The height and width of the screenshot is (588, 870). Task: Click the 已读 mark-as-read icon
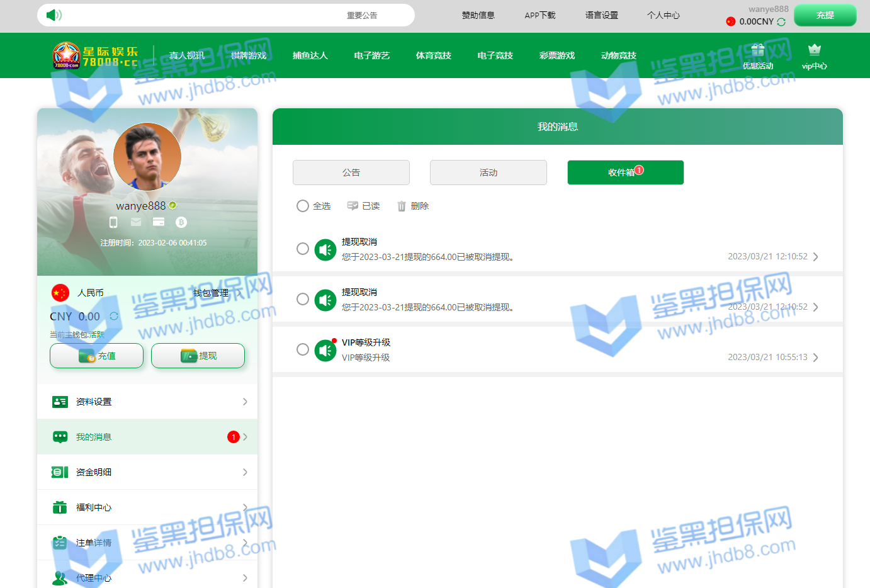click(353, 206)
